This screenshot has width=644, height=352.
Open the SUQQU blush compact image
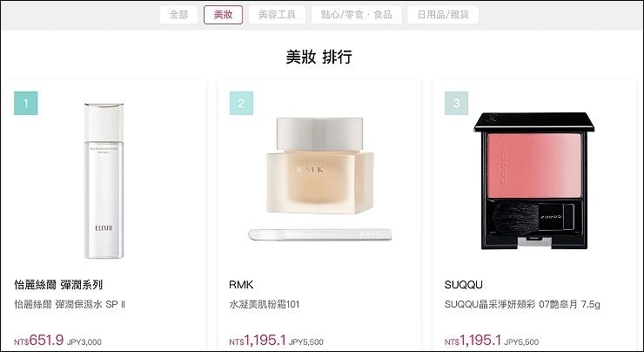click(534, 181)
